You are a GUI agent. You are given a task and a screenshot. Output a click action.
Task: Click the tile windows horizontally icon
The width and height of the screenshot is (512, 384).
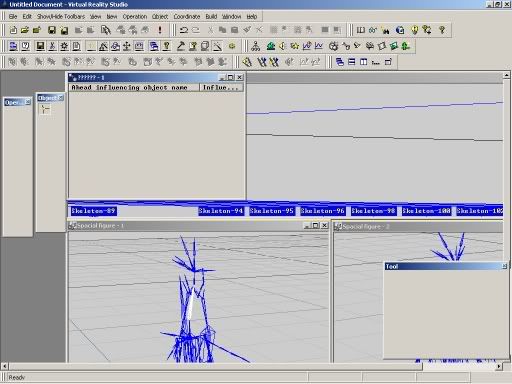(x=352, y=62)
